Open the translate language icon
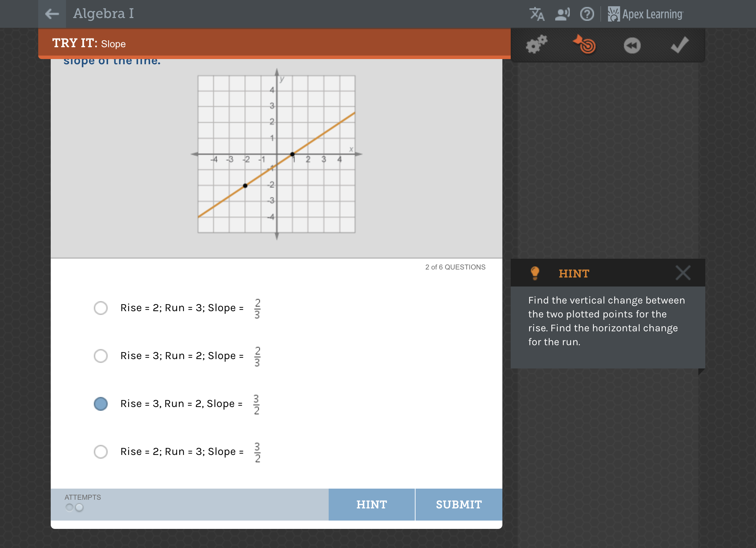Screen dimensions: 756x548 [x=537, y=14]
